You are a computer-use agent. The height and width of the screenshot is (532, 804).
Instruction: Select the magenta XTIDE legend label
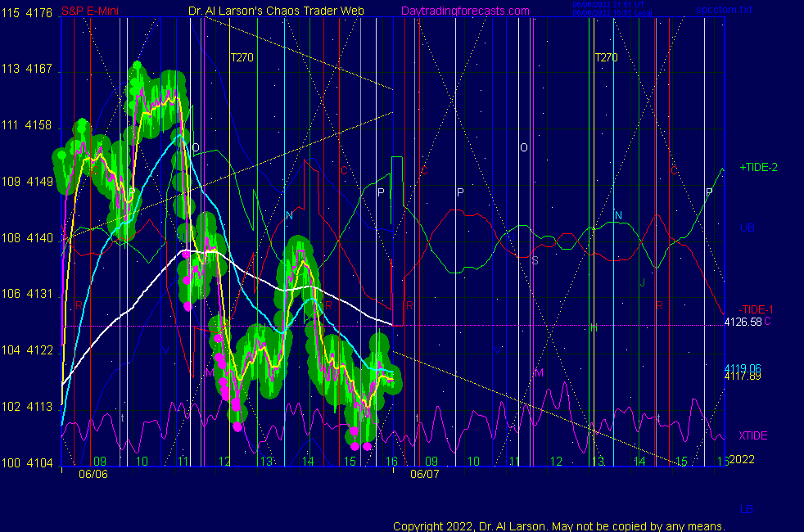tap(752, 435)
